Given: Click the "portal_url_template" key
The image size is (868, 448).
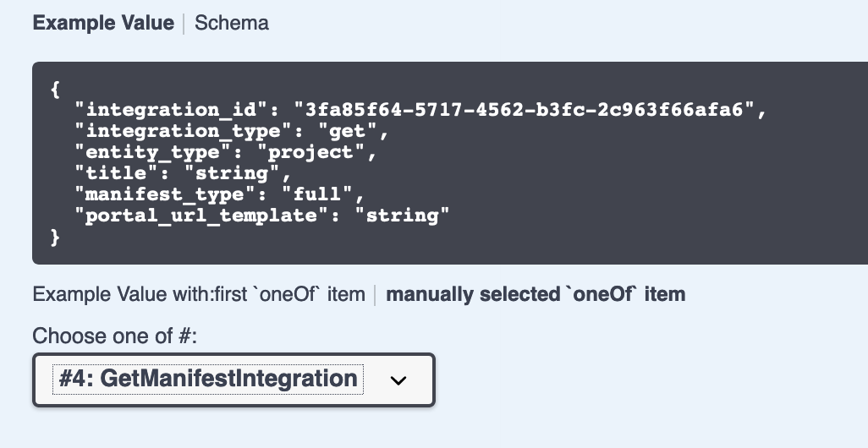Looking at the screenshot, I should (201, 216).
